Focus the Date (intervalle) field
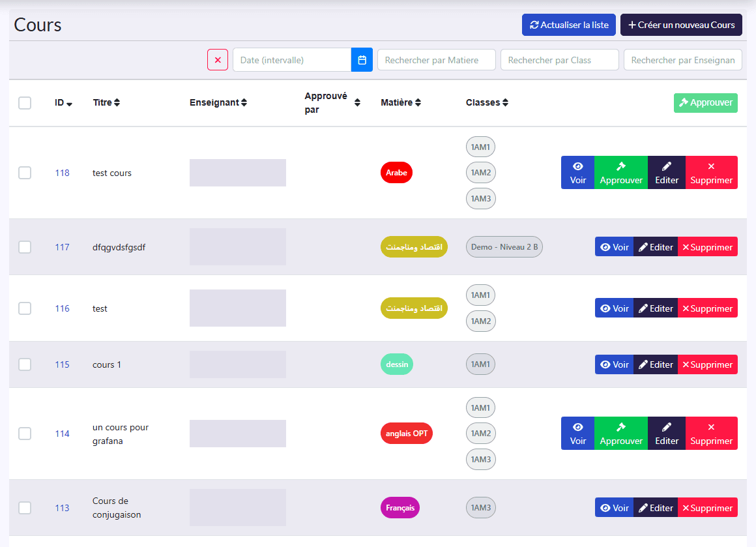The image size is (756, 547). click(292, 60)
